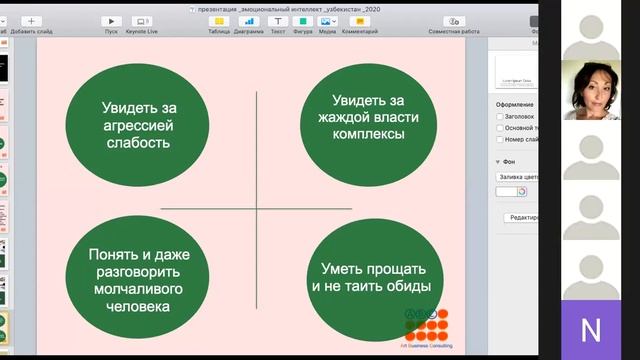Viewport: 640px width, 360px height.
Task: Click the slide layout preview in the format panel
Action: point(516,72)
